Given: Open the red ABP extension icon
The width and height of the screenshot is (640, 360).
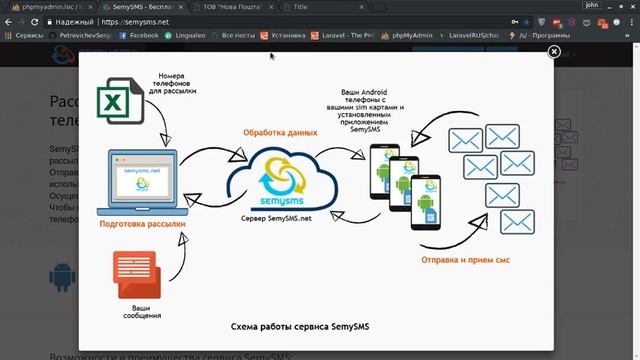Looking at the screenshot, I should click(557, 22).
